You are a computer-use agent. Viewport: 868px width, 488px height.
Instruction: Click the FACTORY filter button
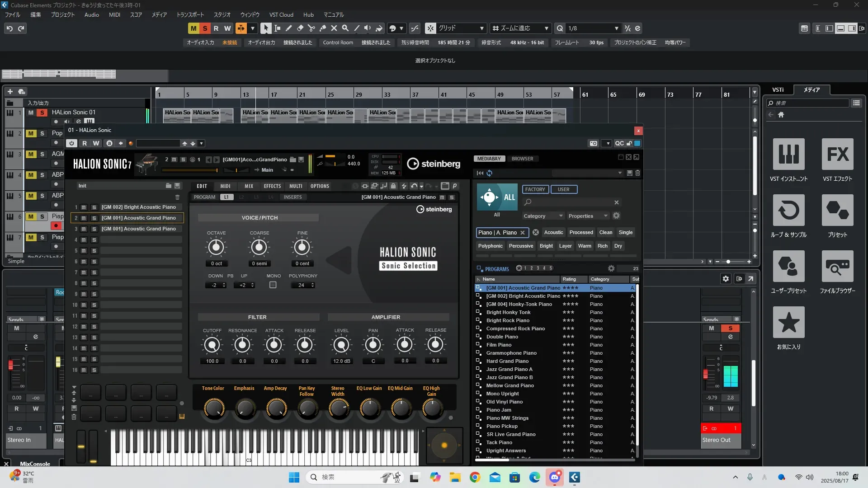(535, 189)
